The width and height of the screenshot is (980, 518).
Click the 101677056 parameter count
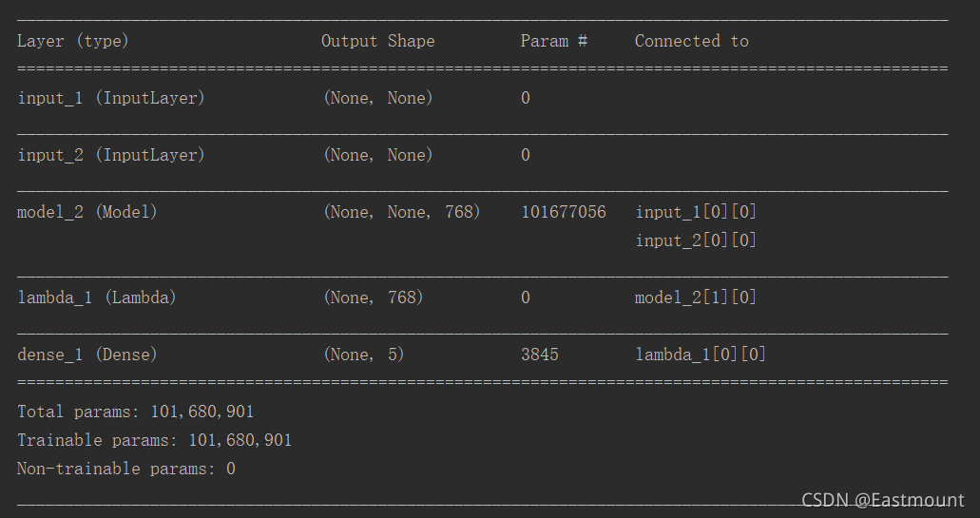coord(563,212)
